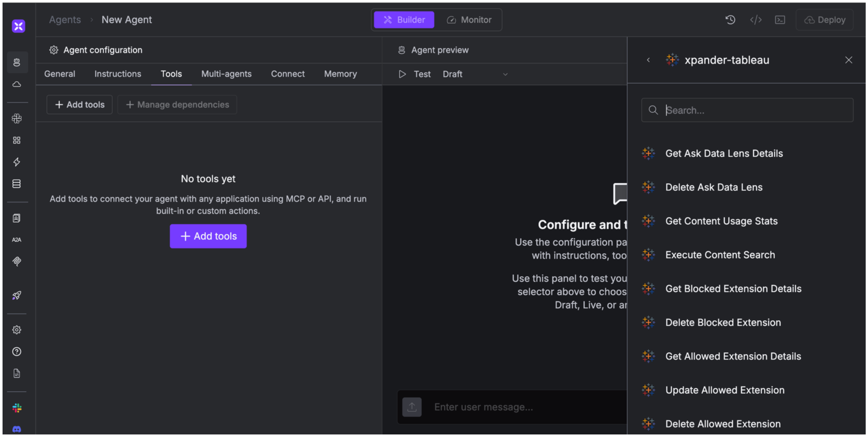Switch to the Memory tab
Screen dimensions: 868x437
[340, 74]
